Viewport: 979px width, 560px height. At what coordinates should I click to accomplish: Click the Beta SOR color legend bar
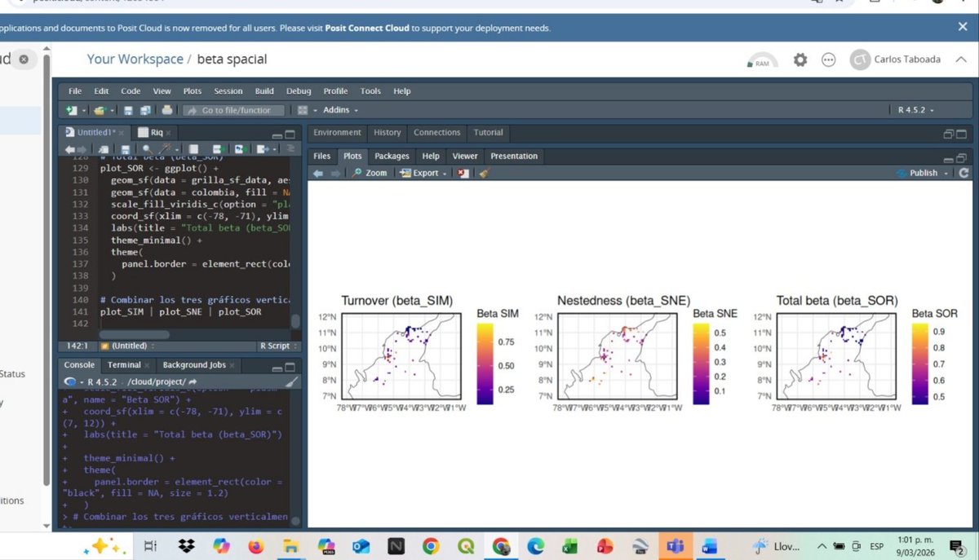point(919,364)
